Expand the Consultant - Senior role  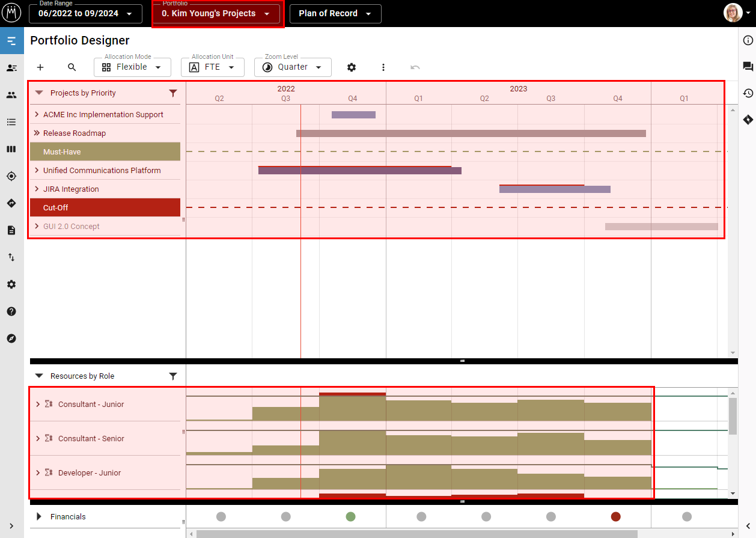pyautogui.click(x=38, y=439)
